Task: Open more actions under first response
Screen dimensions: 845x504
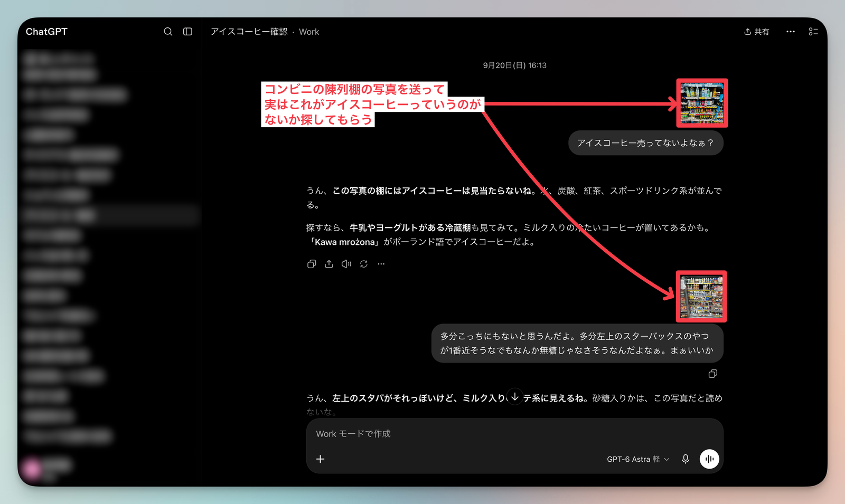Action: click(381, 264)
